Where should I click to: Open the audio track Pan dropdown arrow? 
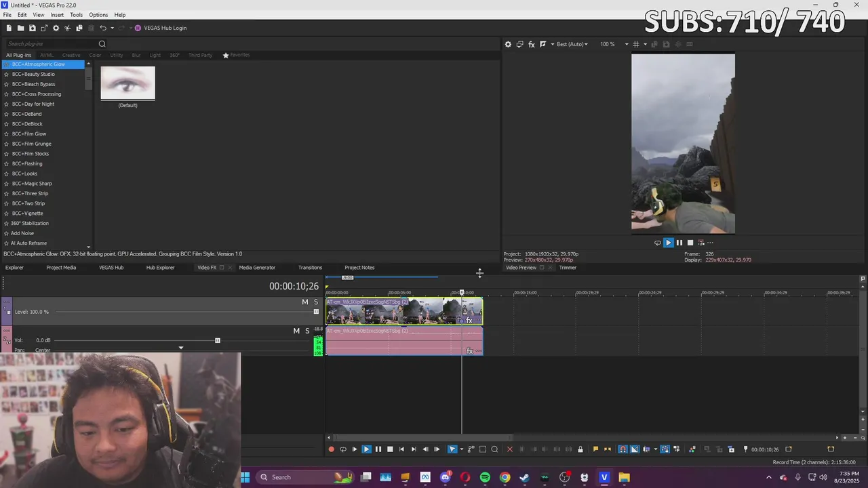pos(180,348)
